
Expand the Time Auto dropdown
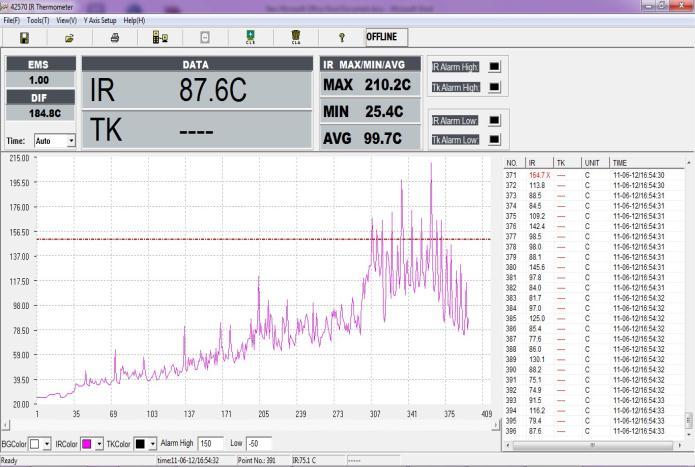(71, 141)
